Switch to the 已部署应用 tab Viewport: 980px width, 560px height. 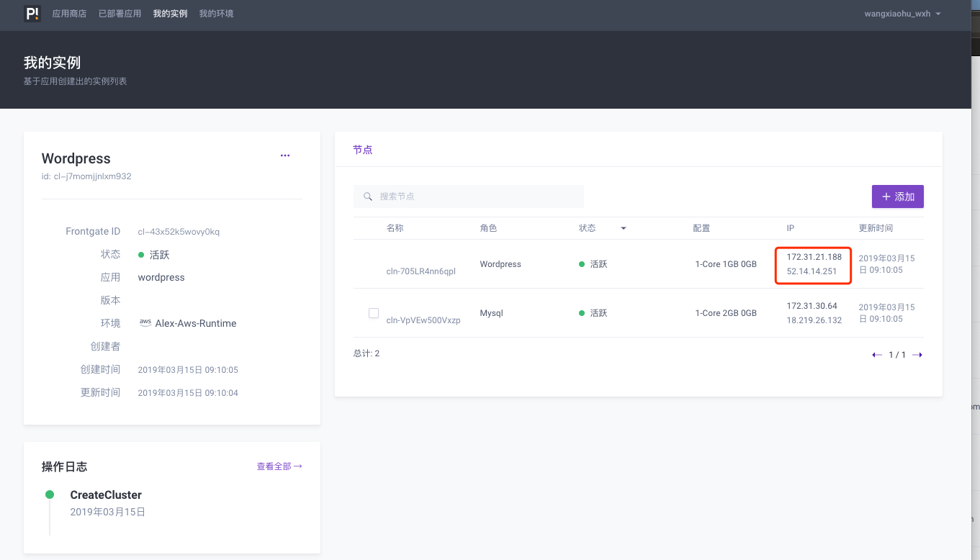[x=120, y=13]
